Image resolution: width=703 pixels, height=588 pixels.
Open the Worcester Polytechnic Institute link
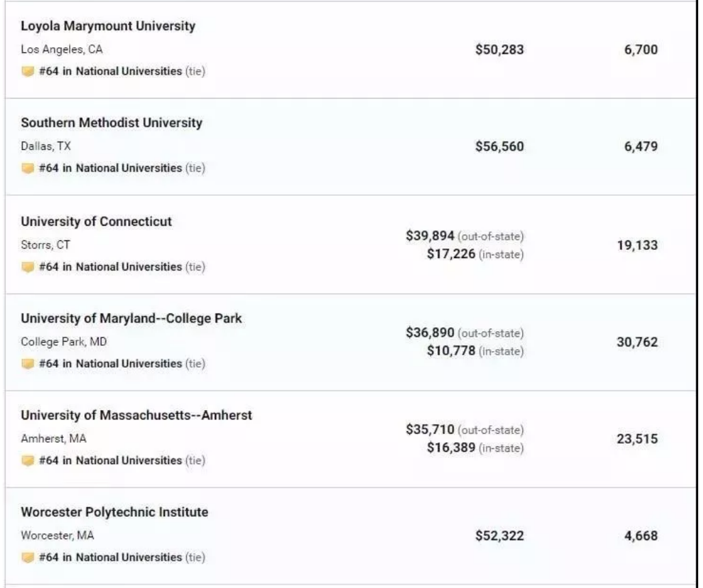point(114,512)
